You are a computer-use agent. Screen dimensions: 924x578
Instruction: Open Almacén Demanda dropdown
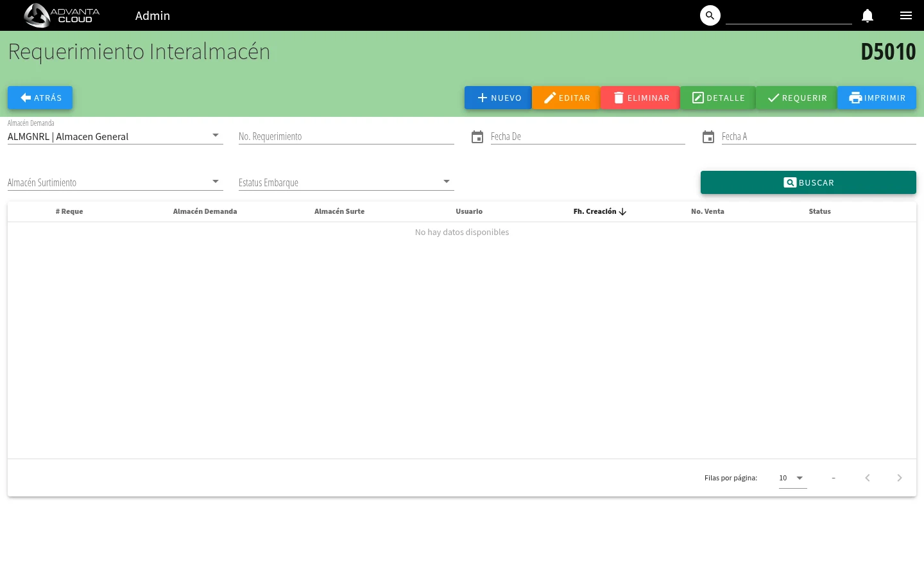coord(116,136)
